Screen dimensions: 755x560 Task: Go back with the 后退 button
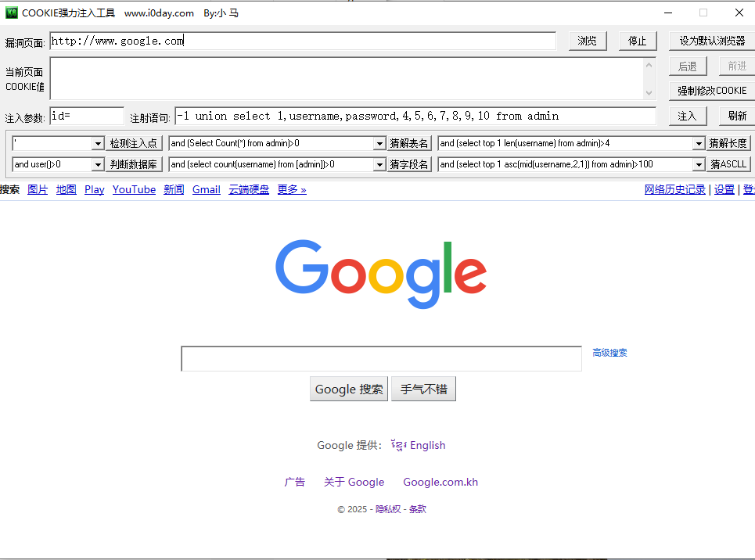coord(688,66)
